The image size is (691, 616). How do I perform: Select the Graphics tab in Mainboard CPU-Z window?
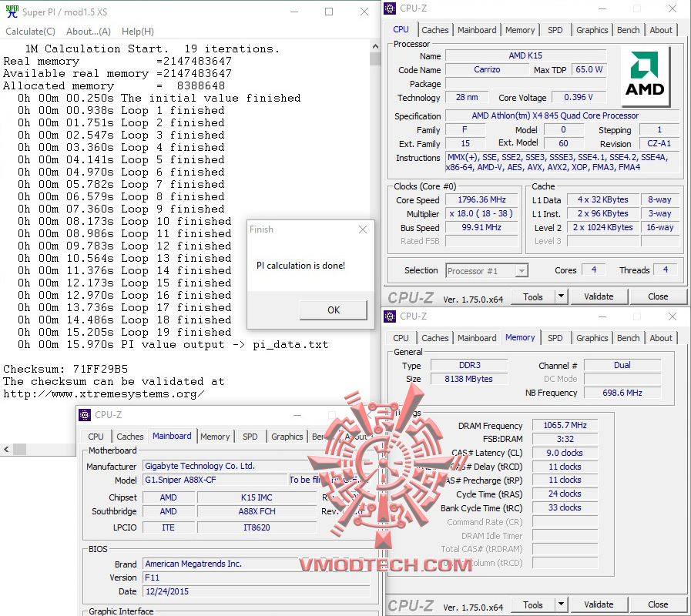287,437
